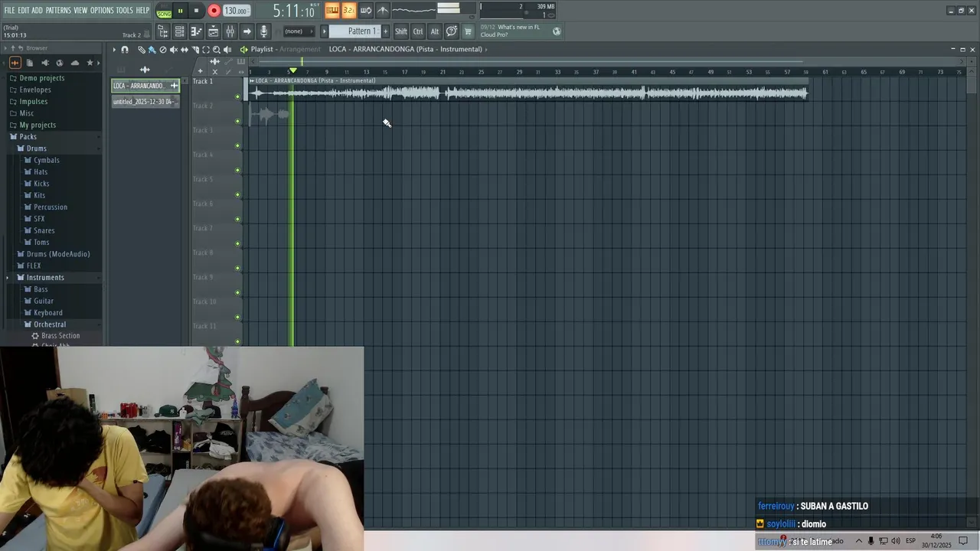Select the Paint brush tool in playlist
Screen dimensions: 980x551
[152, 49]
